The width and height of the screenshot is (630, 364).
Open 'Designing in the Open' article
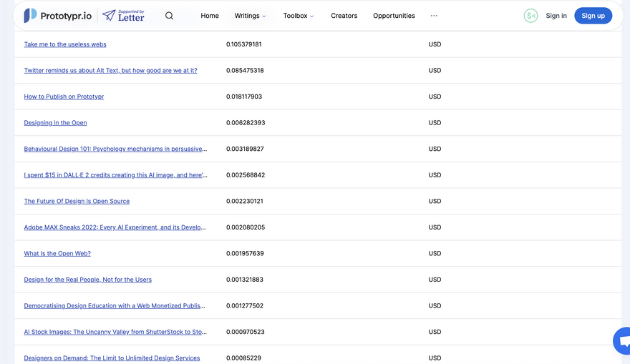point(55,123)
